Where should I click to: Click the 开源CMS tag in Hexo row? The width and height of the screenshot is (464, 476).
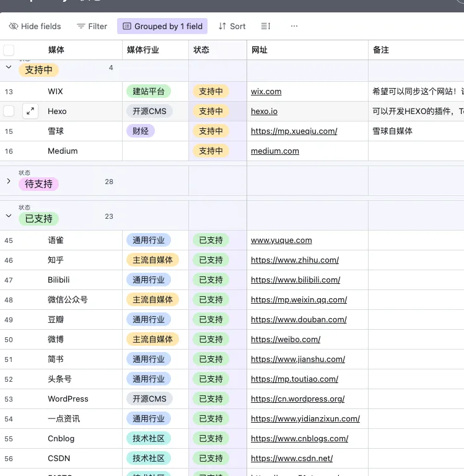coord(150,112)
